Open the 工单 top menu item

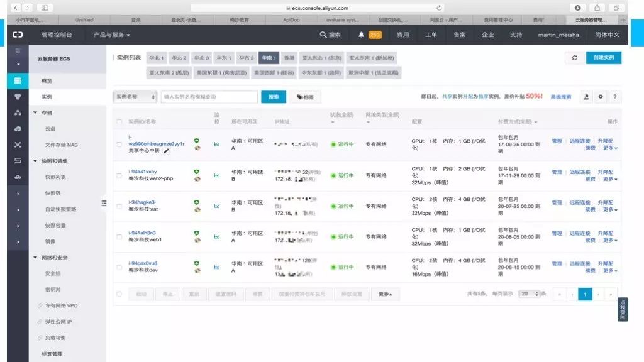click(431, 35)
